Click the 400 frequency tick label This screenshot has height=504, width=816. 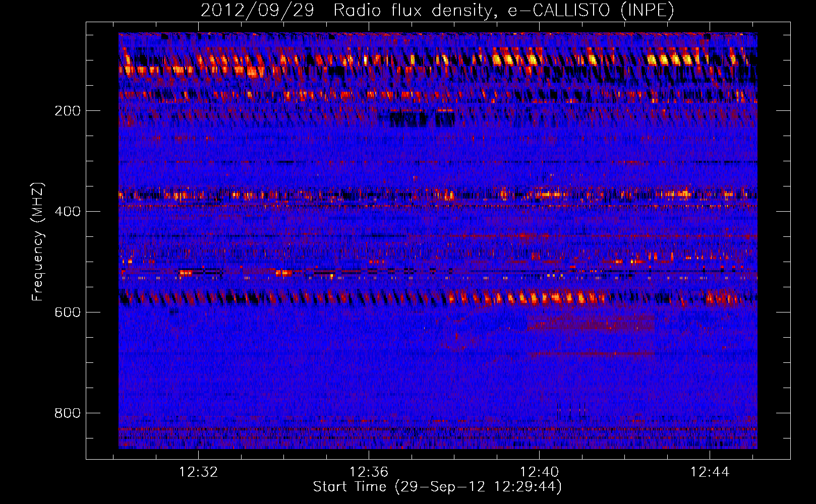pos(68,212)
